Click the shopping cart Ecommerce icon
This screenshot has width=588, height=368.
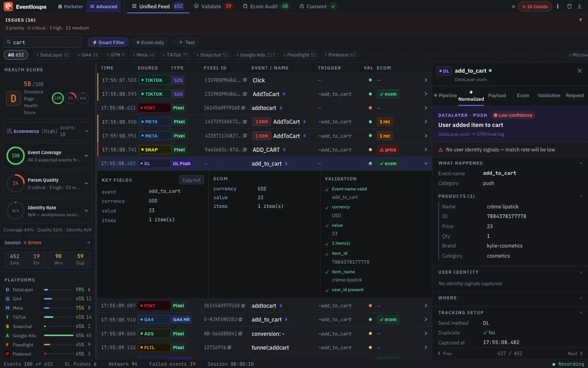pyautogui.click(x=9, y=131)
